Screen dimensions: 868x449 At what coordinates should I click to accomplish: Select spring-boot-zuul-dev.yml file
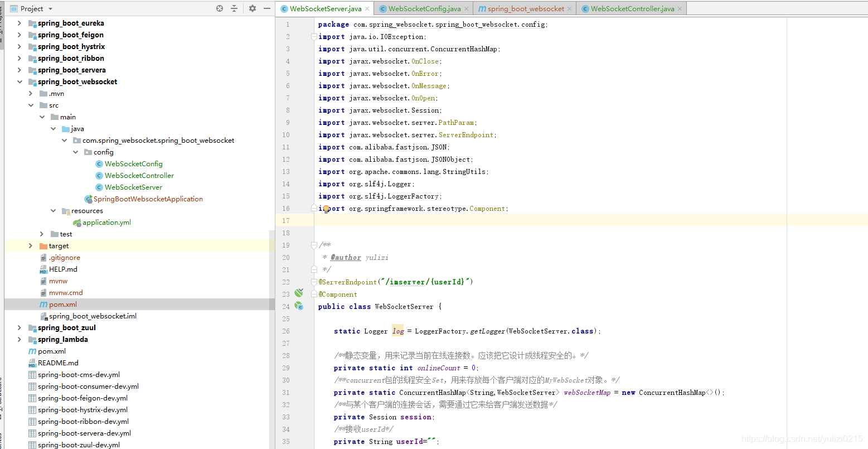pyautogui.click(x=79, y=445)
